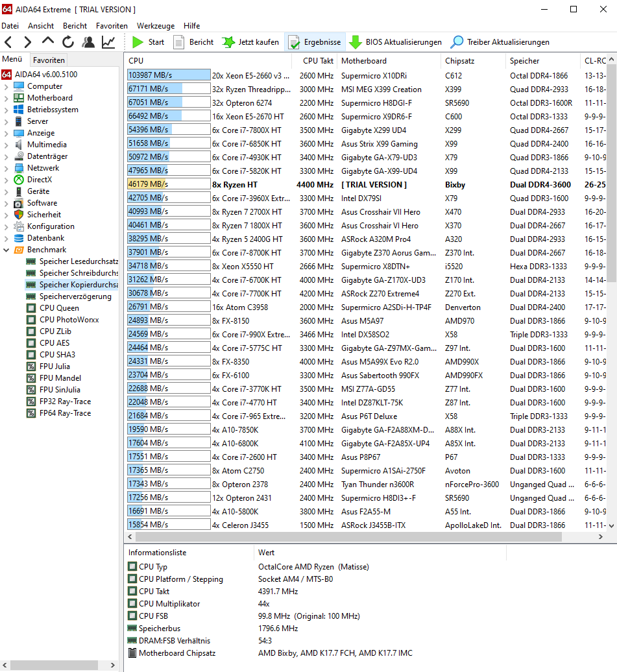
Task: Click the line graph toolbar icon
Action: click(108, 42)
